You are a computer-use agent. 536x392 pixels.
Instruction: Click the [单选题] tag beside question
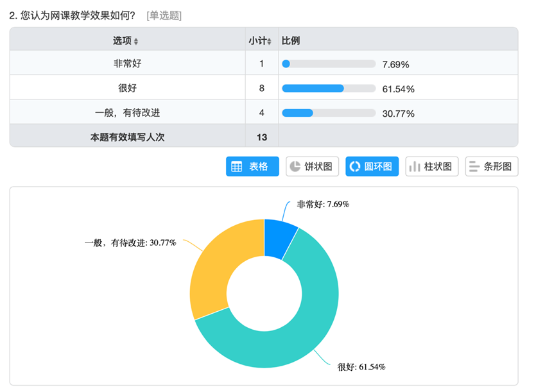pos(164,15)
